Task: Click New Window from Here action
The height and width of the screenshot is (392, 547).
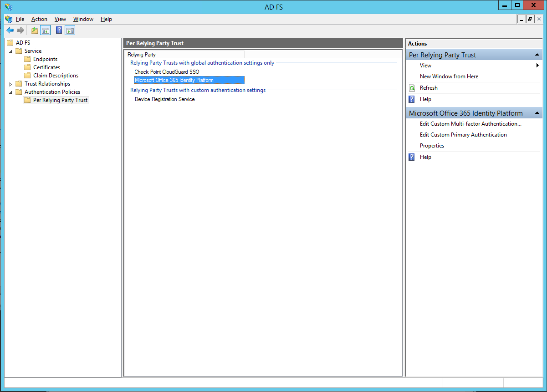Action: pos(449,76)
